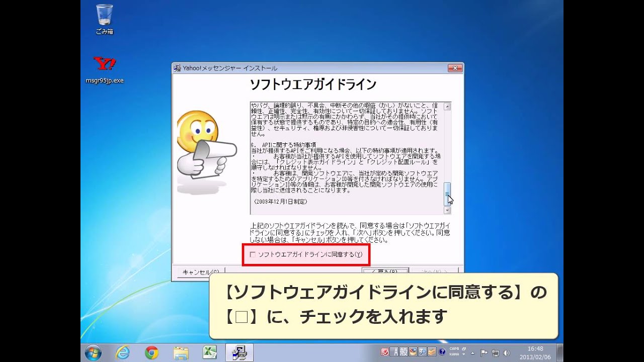Click the ソフトウエアガイドライン heading

(312, 84)
